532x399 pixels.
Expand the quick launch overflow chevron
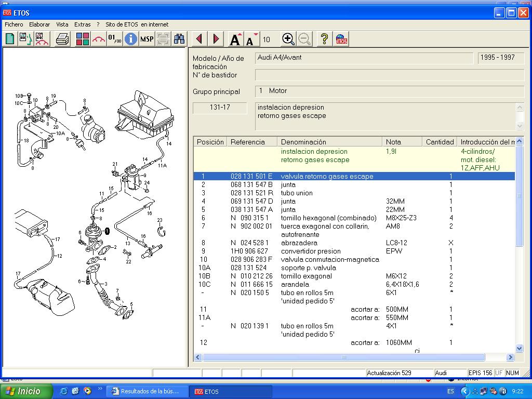(x=100, y=389)
